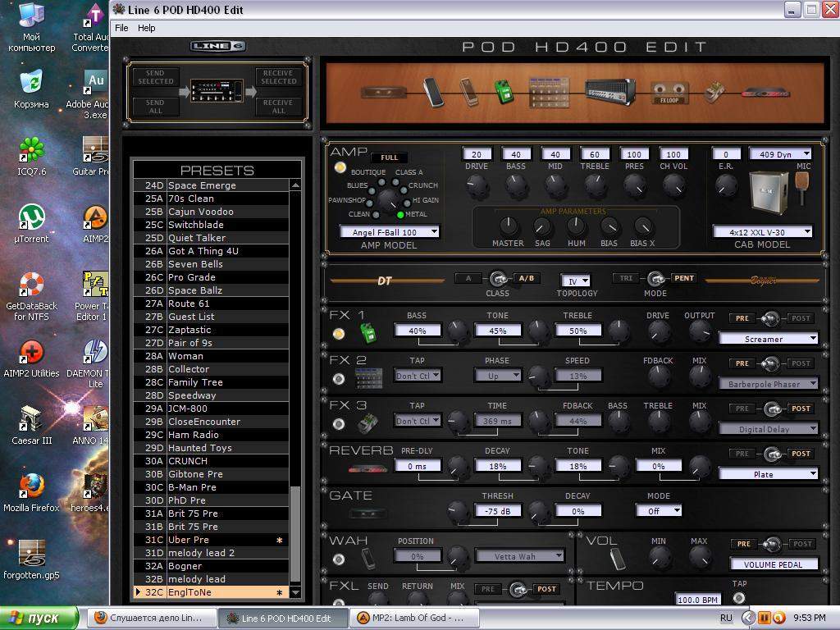Viewport: 840px width, 630px height.
Task: Select the wah pedal in signal chain
Action: point(433,92)
